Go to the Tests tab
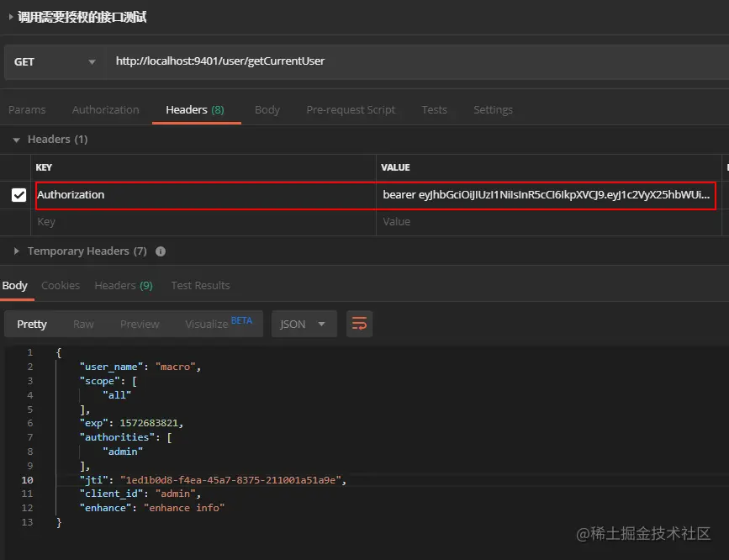This screenshot has width=729, height=560. pyautogui.click(x=434, y=110)
